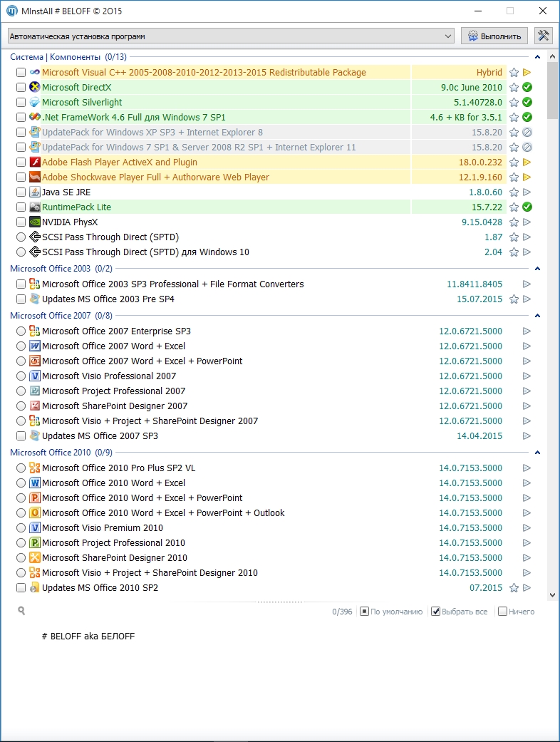Click play arrow for Microsoft SharePoint Designer 2010

[527, 558]
